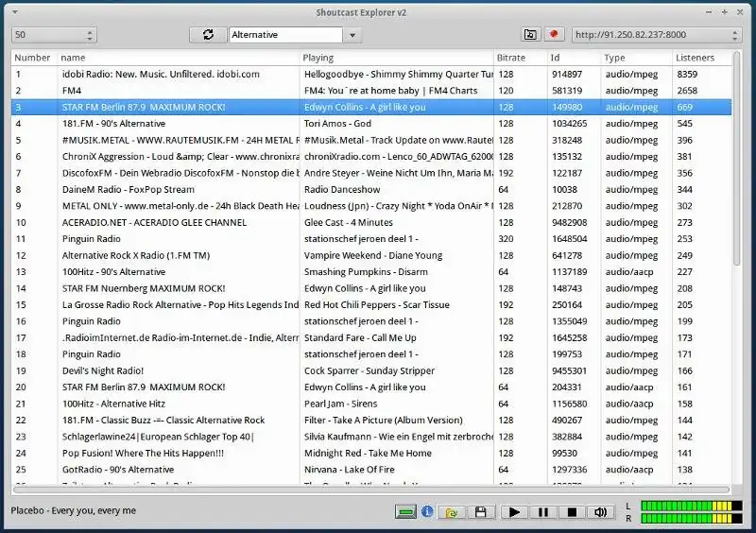Viewport: 756px width, 533px height.
Task: Select Pop Fusion! station row
Action: click(x=371, y=453)
